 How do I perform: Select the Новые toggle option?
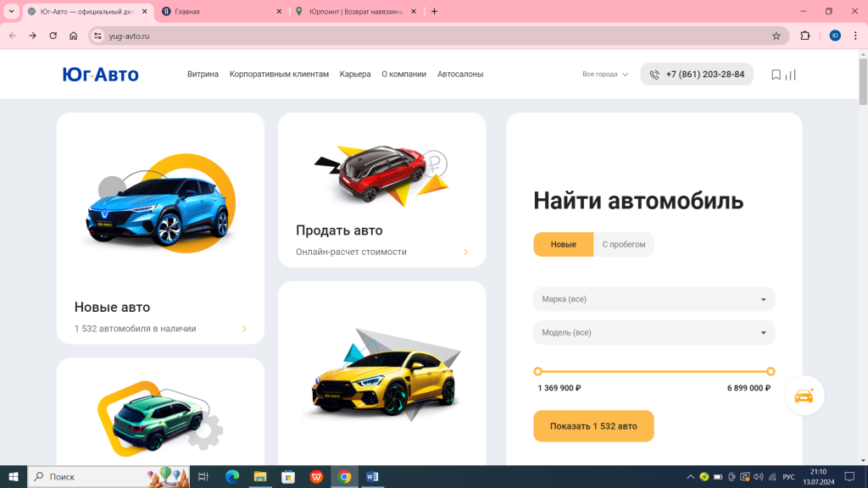point(563,245)
